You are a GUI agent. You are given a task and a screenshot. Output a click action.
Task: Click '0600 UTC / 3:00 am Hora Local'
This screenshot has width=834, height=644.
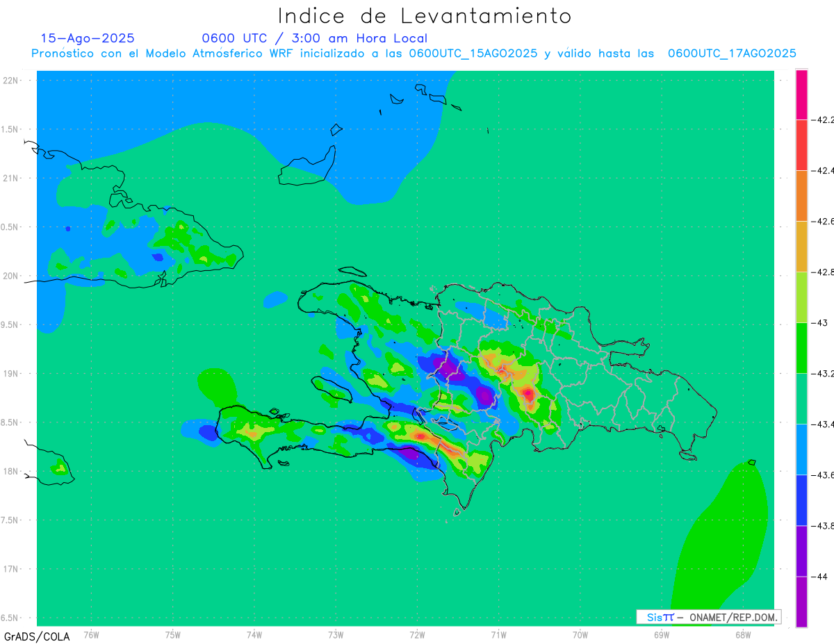pos(314,38)
